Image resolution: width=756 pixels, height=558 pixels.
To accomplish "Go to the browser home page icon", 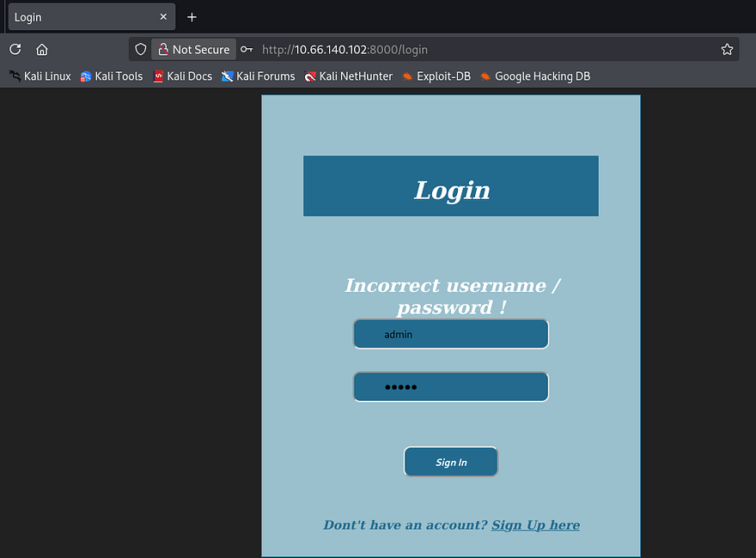I will coord(42,50).
